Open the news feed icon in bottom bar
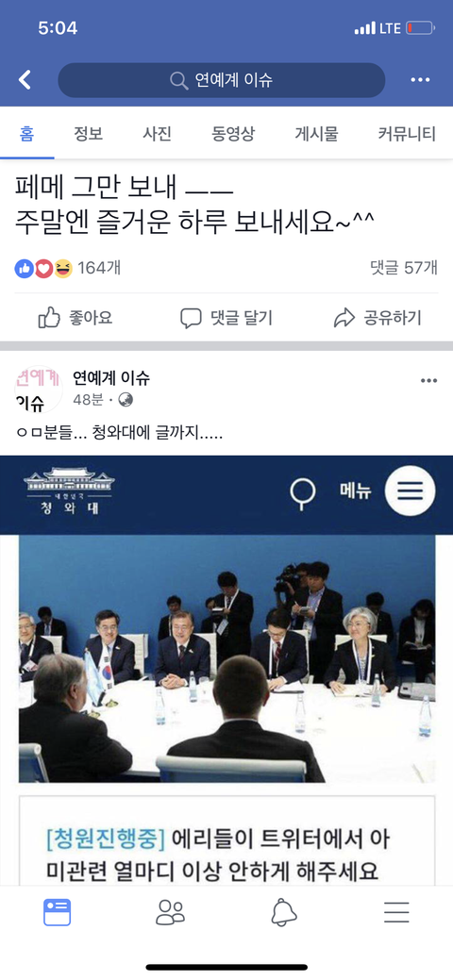This screenshot has height=980, width=453. click(57, 912)
